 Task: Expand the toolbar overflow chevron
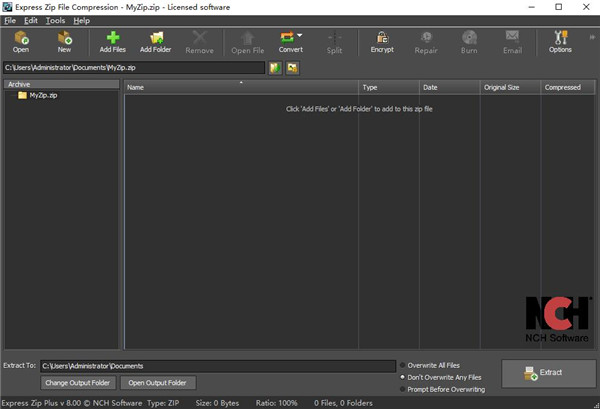coord(591,37)
